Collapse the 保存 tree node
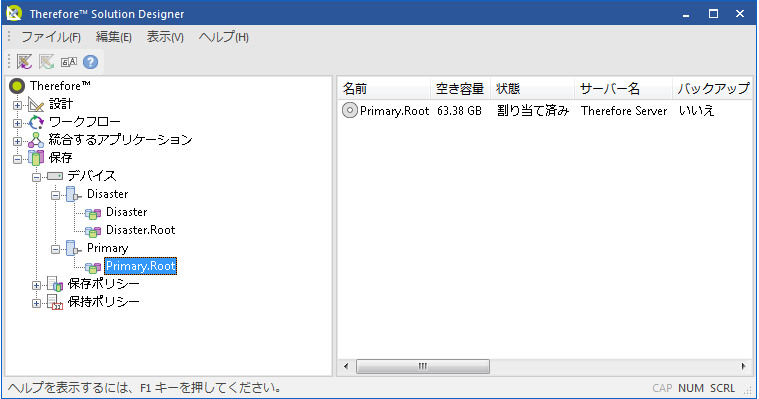 click(17, 159)
